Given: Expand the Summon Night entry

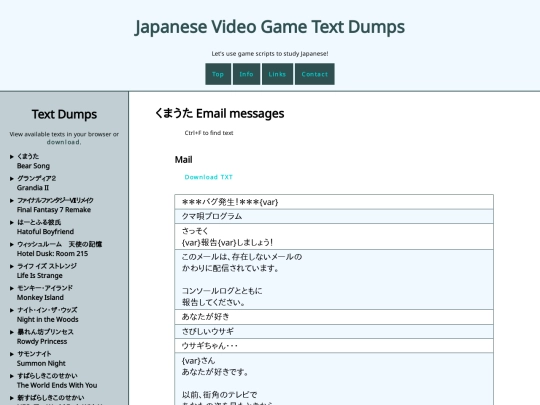Looking at the screenshot, I should click(12, 354).
